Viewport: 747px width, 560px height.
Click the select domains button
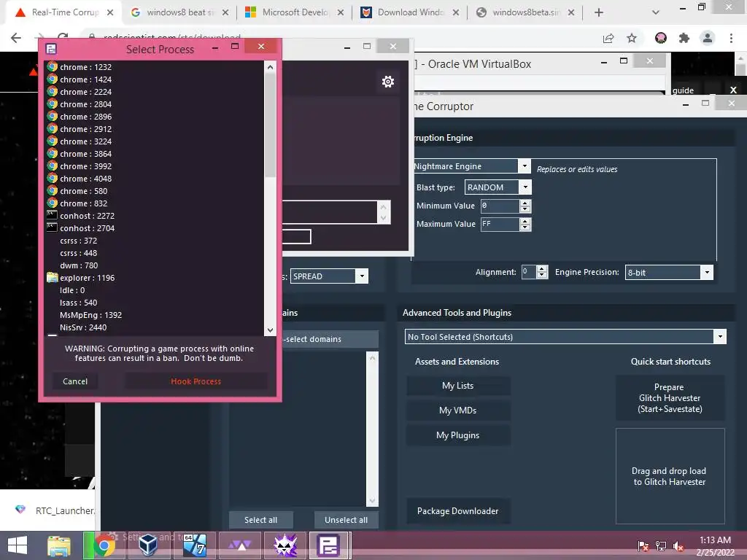click(330, 339)
